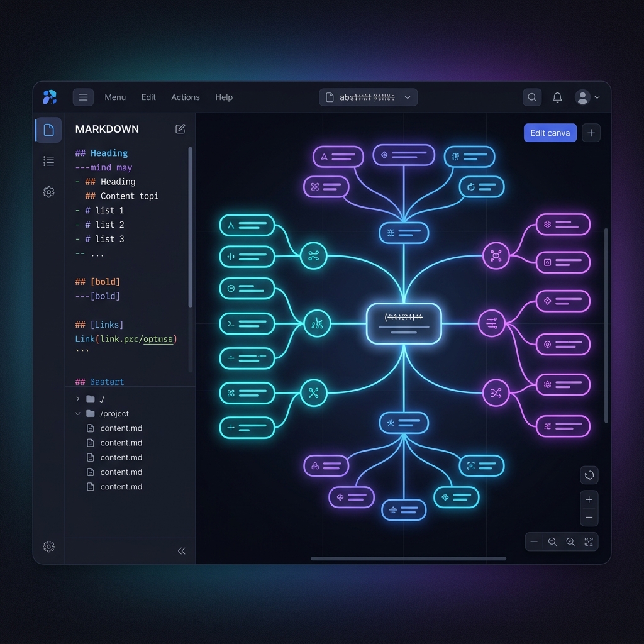Expand the ./ root folder
The width and height of the screenshot is (644, 644).
(77, 399)
